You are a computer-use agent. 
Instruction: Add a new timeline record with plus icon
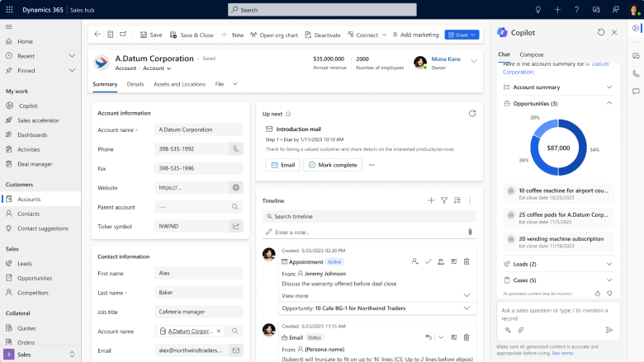click(431, 200)
